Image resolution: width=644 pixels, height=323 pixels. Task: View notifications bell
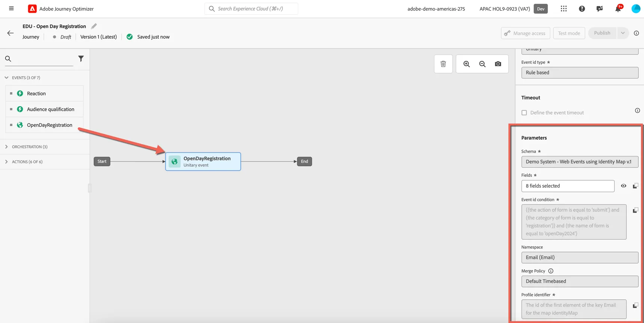point(618,9)
